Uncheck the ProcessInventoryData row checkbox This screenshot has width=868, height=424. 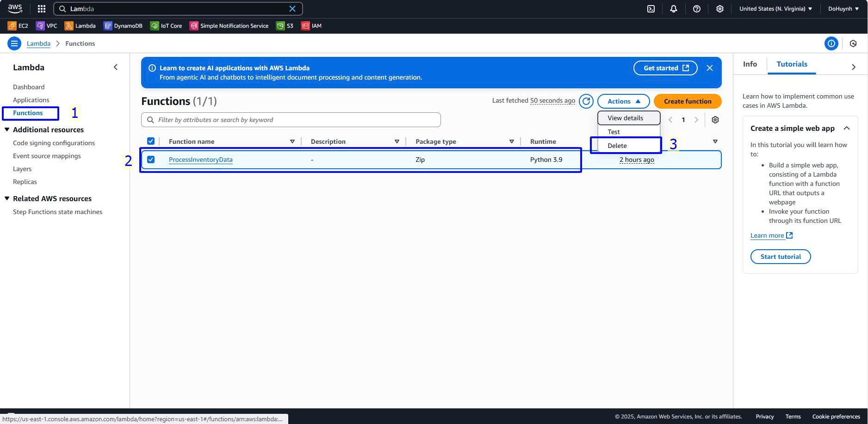coord(151,160)
